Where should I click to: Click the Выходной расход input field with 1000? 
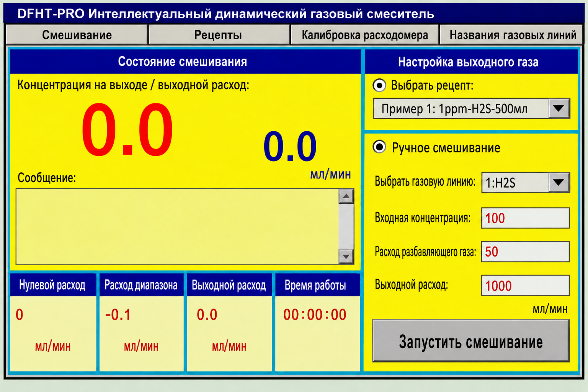(x=525, y=286)
